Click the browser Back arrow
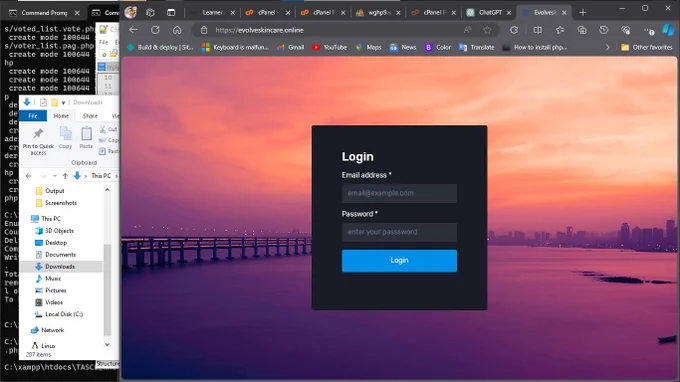 point(133,30)
